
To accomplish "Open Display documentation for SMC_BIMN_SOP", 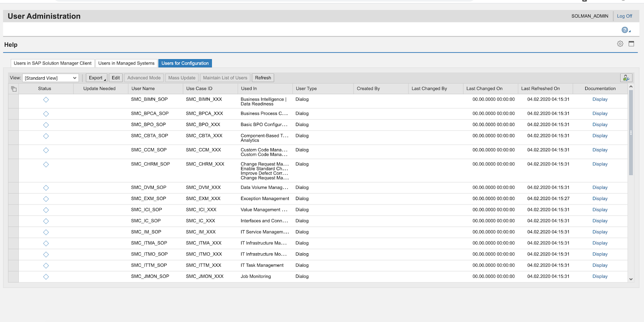I will click(600, 99).
